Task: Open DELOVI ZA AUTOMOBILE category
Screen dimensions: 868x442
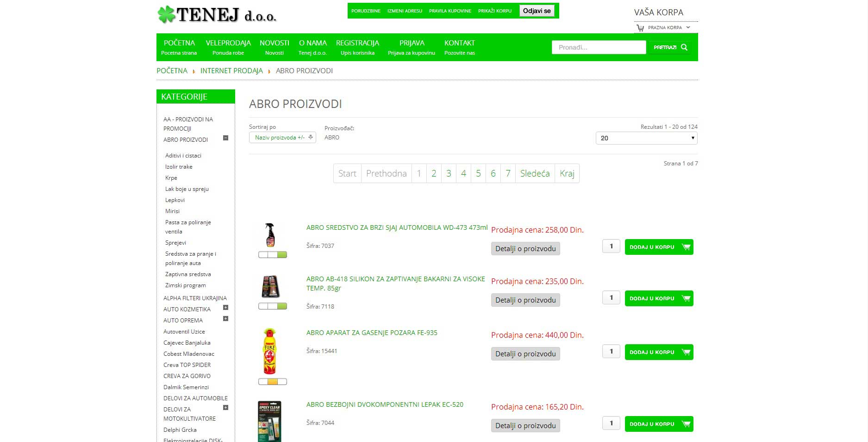Action: click(195, 398)
